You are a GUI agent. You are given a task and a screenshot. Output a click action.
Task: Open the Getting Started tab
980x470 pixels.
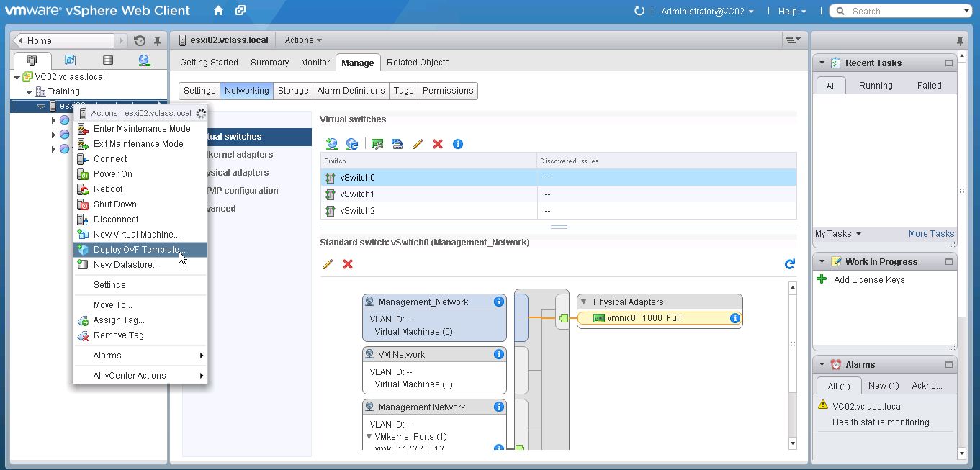coord(209,63)
